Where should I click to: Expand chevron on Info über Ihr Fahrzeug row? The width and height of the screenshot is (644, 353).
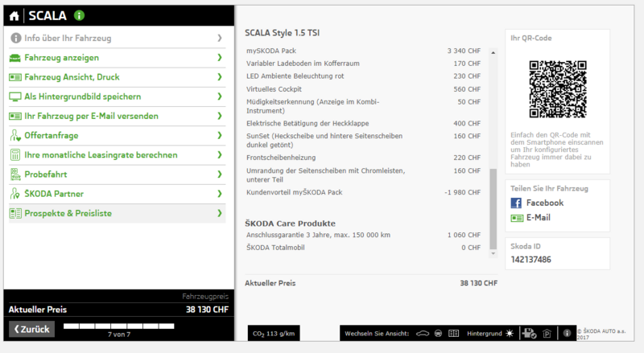220,38
